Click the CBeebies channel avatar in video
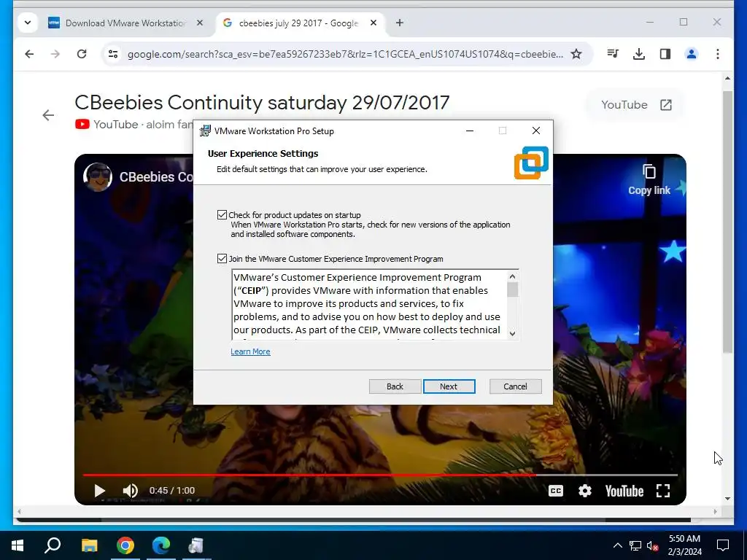The image size is (747, 560). tap(98, 176)
